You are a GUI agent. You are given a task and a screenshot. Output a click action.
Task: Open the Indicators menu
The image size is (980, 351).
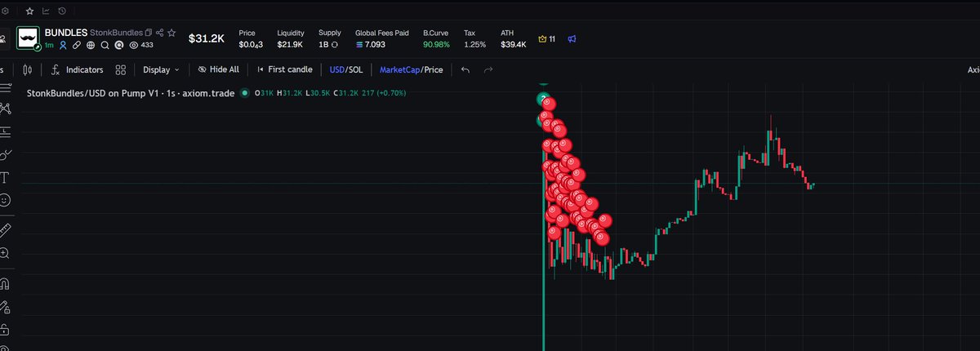77,69
